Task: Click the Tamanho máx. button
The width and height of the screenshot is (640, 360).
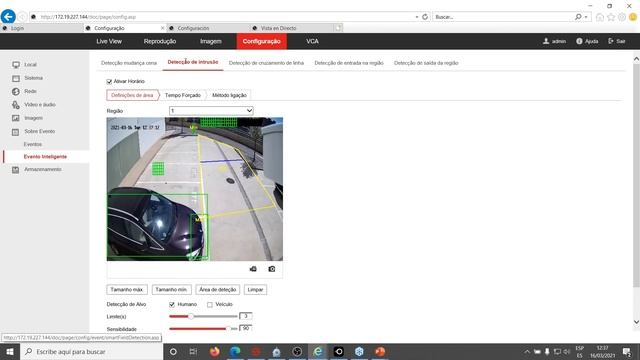Action: click(127, 289)
